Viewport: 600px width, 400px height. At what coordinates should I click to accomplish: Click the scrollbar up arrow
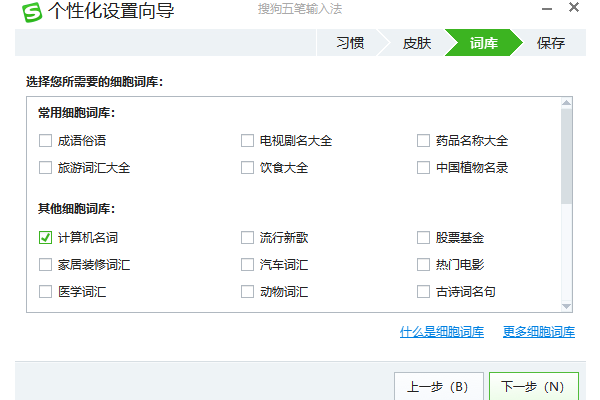click(567, 104)
